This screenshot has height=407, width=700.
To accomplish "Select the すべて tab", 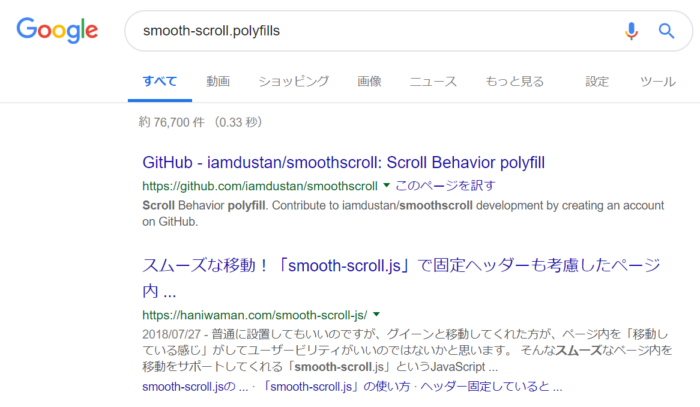I will click(x=161, y=82).
